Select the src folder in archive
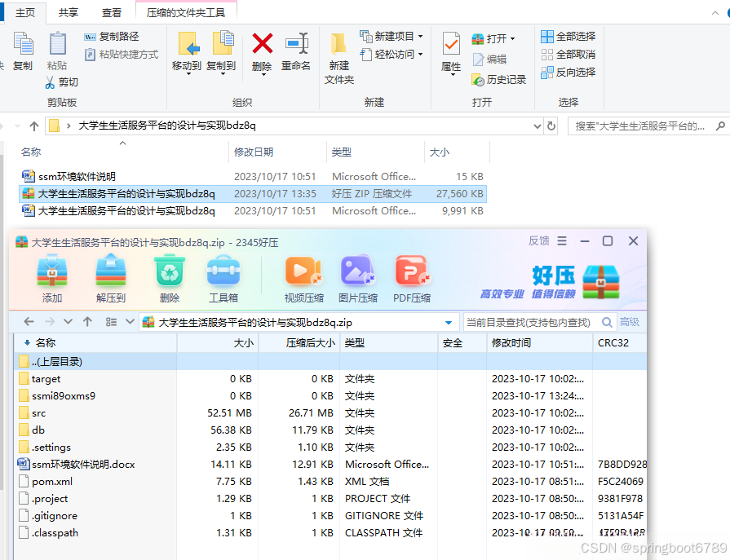Image resolution: width=730 pixels, height=560 pixels. coord(330,413)
